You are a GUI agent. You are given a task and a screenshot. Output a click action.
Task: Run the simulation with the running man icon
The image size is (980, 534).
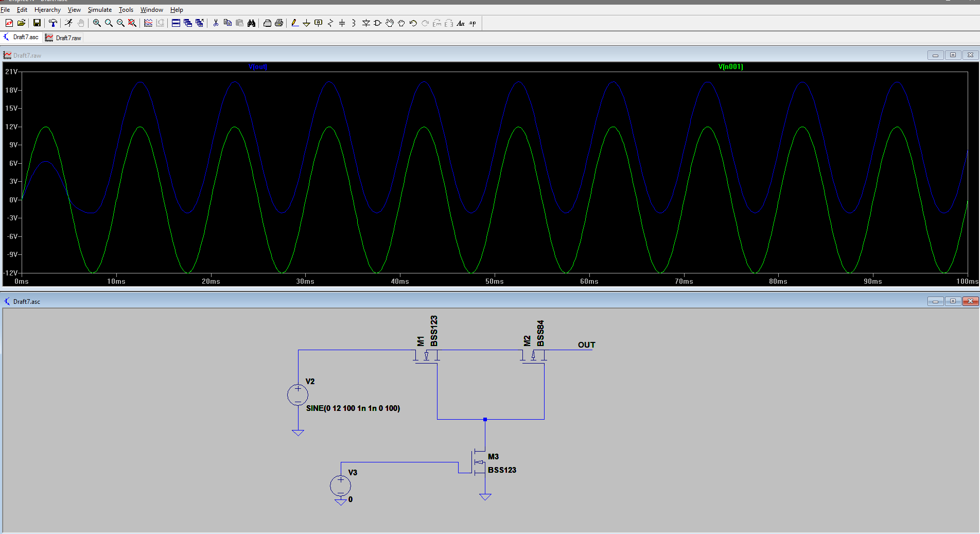[68, 23]
